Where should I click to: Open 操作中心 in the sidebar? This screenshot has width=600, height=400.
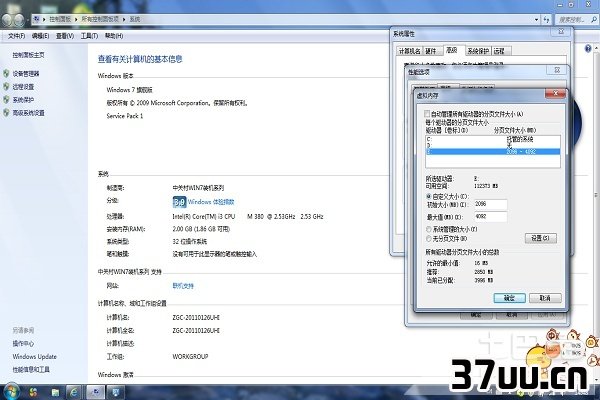point(23,343)
